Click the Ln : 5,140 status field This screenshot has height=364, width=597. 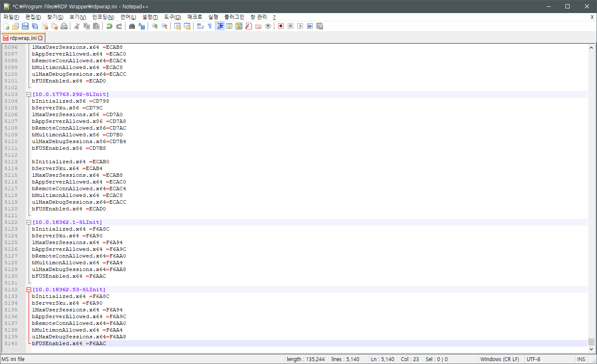click(x=382, y=359)
